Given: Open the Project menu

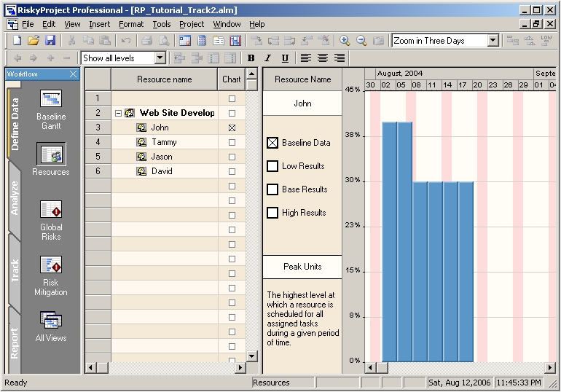Looking at the screenshot, I should (x=192, y=24).
